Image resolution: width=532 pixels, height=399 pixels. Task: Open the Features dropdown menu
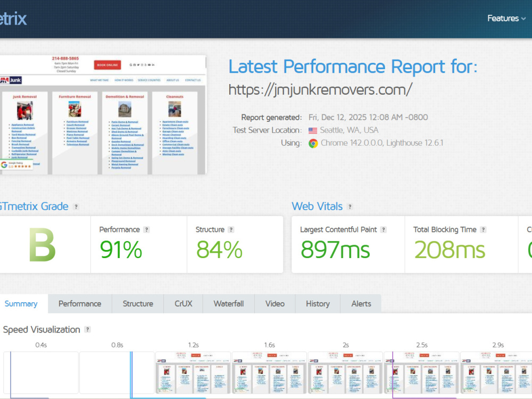[x=506, y=18]
